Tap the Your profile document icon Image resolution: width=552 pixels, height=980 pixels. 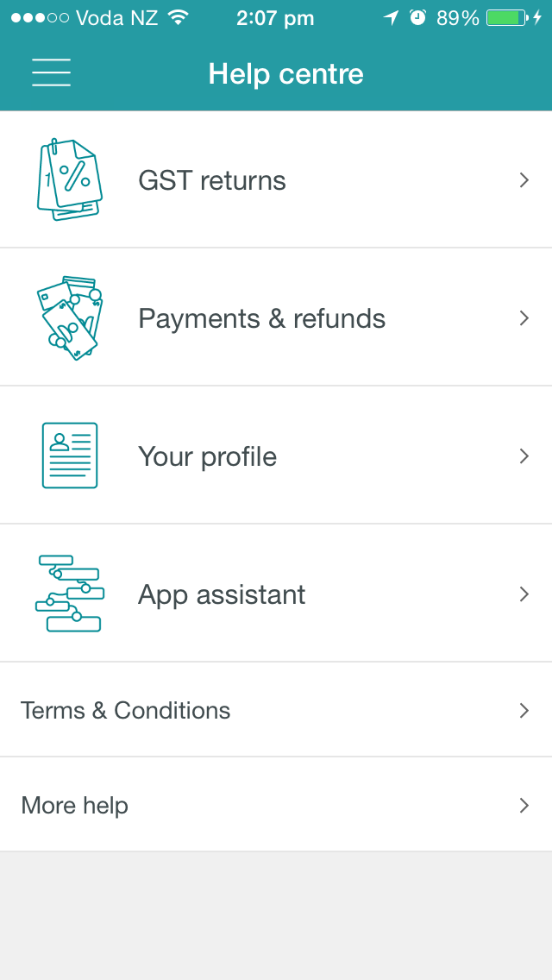[x=70, y=455]
